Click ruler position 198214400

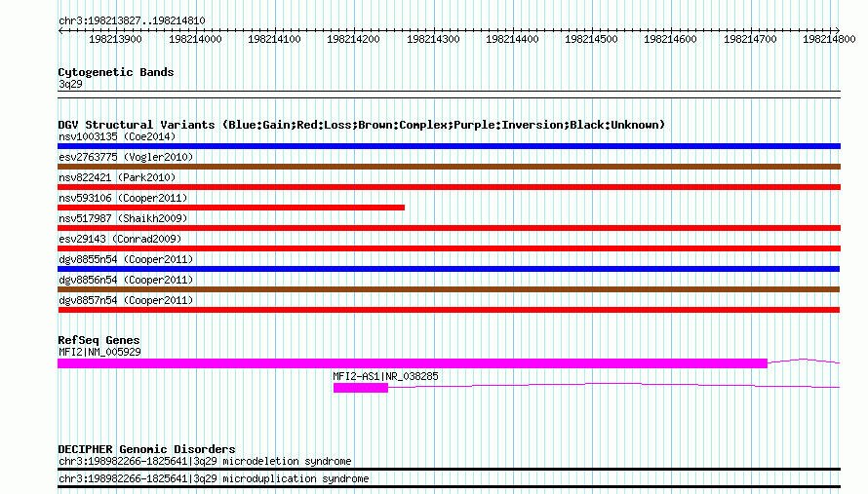coord(512,39)
